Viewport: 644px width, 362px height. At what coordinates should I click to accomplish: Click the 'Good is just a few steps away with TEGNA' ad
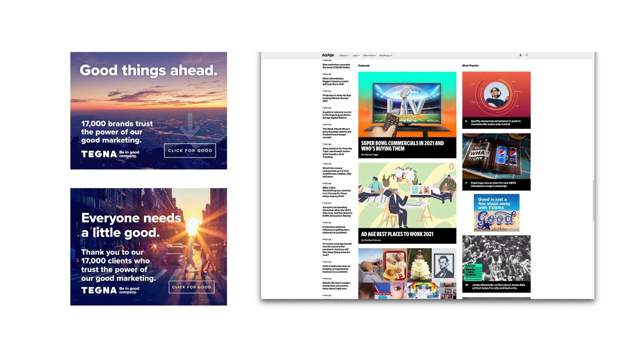click(x=497, y=213)
